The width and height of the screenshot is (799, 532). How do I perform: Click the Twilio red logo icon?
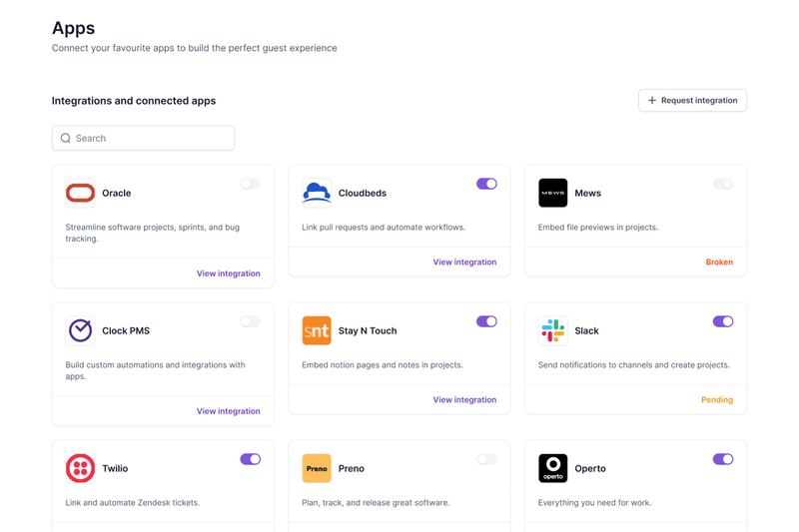[80, 468]
